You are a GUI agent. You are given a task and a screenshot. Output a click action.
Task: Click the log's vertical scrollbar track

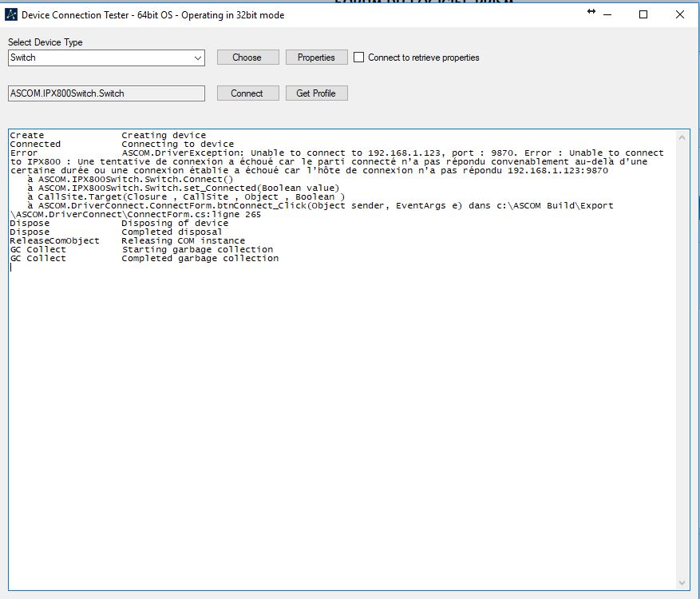[x=682, y=359]
